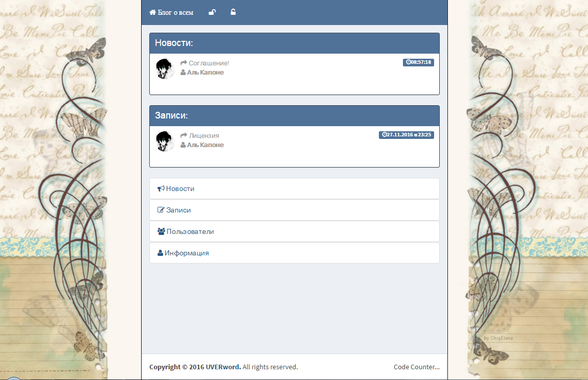The width and height of the screenshot is (588, 380).
Task: Click the 08:57:18 timestamp badge
Action: click(418, 62)
